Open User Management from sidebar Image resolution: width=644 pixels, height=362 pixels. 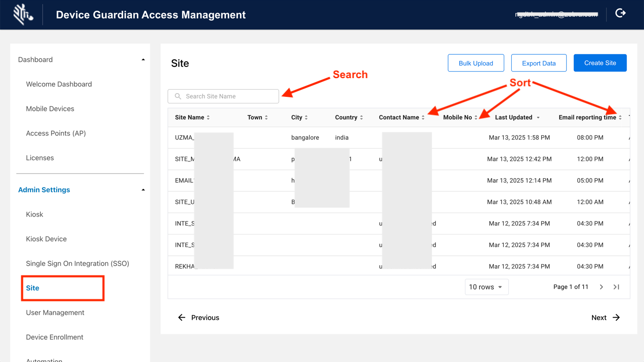pos(55,312)
